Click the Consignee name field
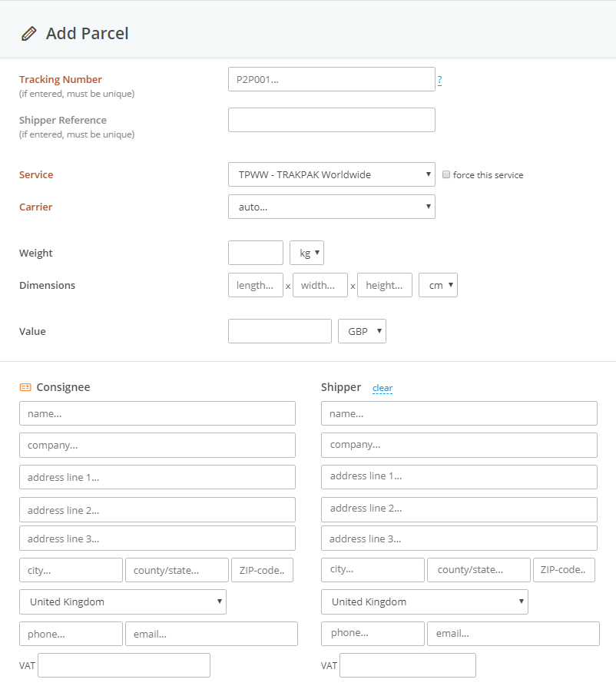Image resolution: width=616 pixels, height=686 pixels. tap(157, 413)
